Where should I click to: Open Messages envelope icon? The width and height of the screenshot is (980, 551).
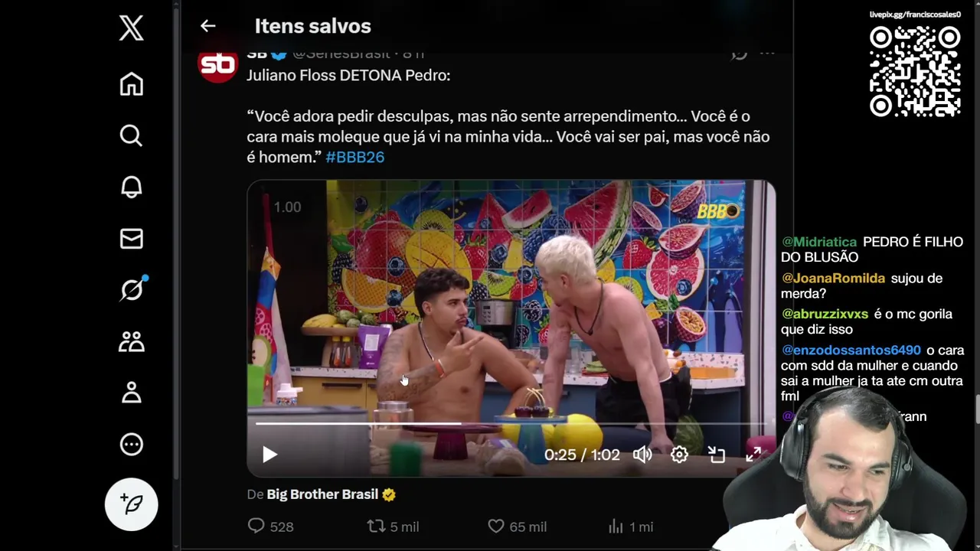tap(132, 239)
